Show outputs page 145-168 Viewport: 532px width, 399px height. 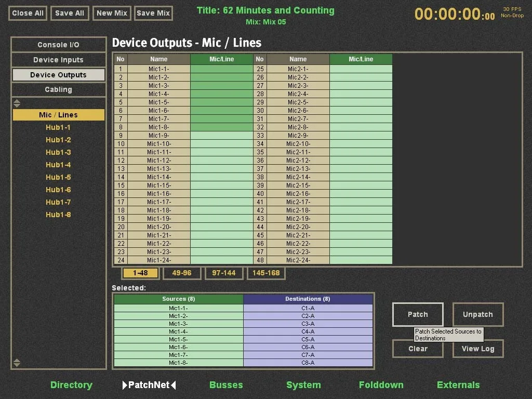tap(266, 273)
